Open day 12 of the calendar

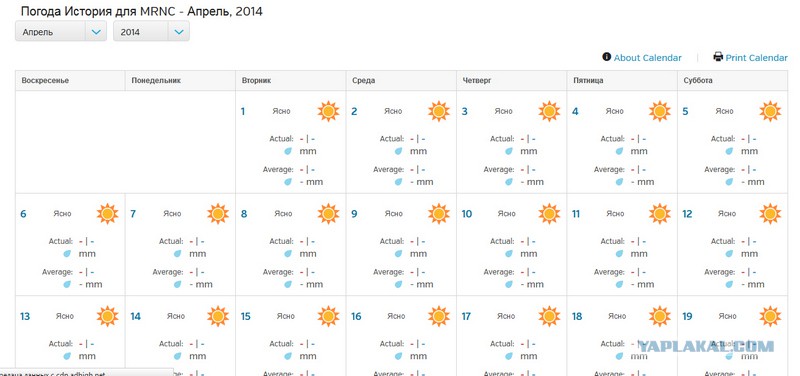(687, 214)
